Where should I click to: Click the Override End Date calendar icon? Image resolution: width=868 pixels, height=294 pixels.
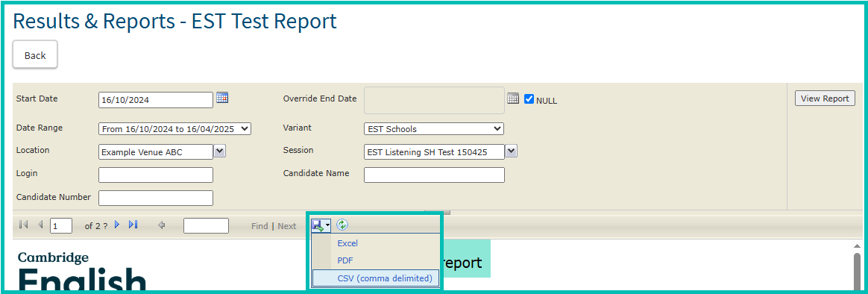[x=513, y=98]
